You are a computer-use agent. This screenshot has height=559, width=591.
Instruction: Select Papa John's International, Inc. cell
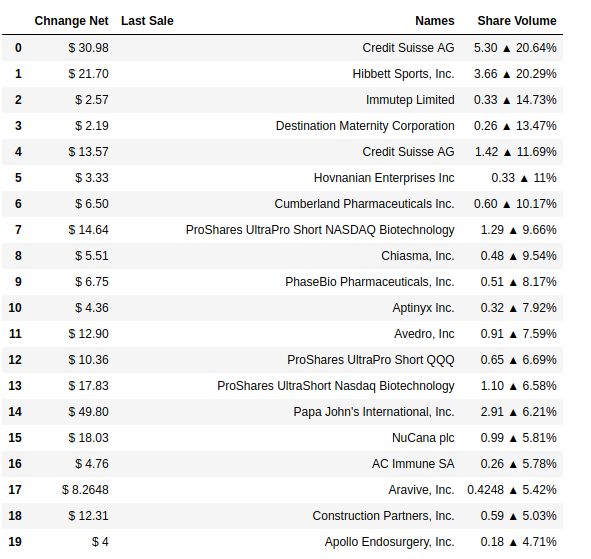point(374,412)
